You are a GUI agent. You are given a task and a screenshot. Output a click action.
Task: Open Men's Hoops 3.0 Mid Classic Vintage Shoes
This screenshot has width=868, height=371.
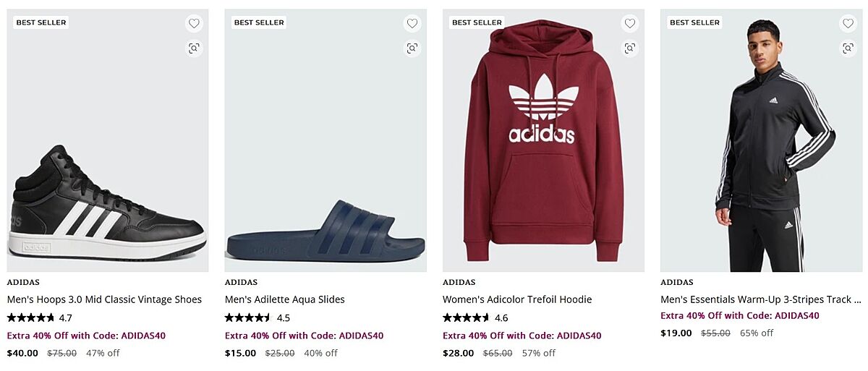(104, 299)
